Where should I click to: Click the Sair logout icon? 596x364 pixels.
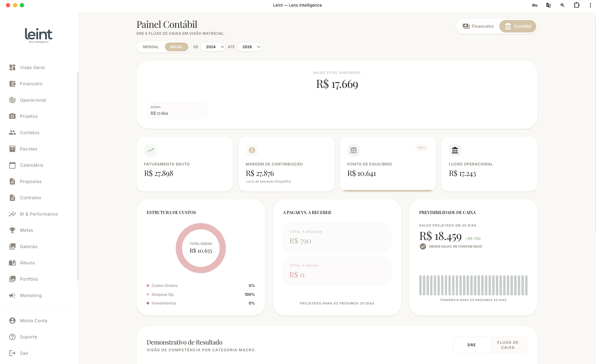pyautogui.click(x=12, y=353)
